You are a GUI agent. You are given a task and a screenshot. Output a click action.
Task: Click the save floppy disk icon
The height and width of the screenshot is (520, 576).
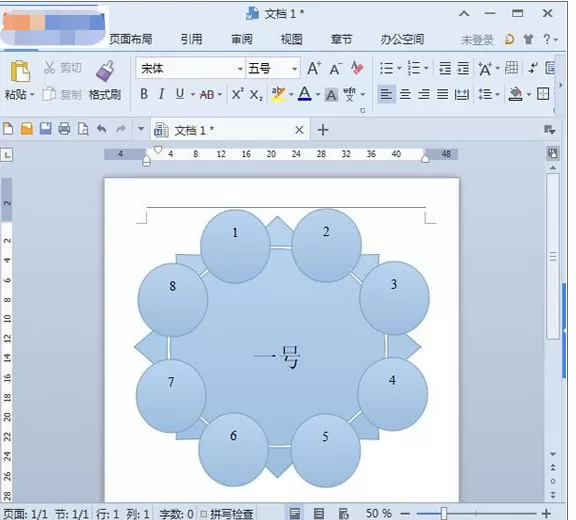pyautogui.click(x=46, y=129)
